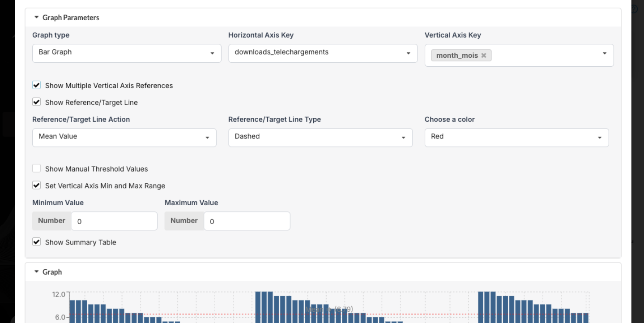
Task: Collapse the Graph section
Action: click(x=36, y=272)
